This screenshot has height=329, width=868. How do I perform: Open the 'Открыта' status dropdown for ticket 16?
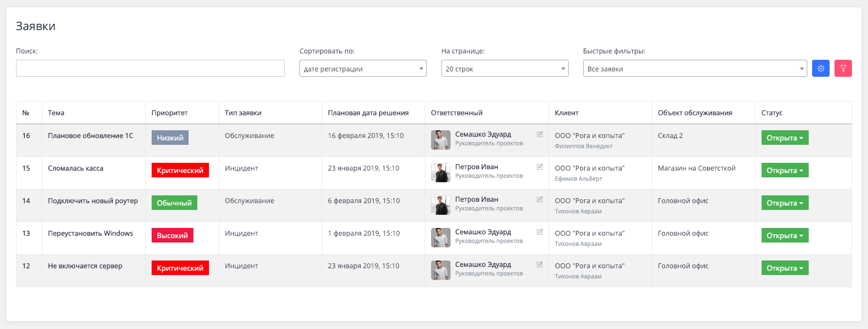tap(784, 138)
